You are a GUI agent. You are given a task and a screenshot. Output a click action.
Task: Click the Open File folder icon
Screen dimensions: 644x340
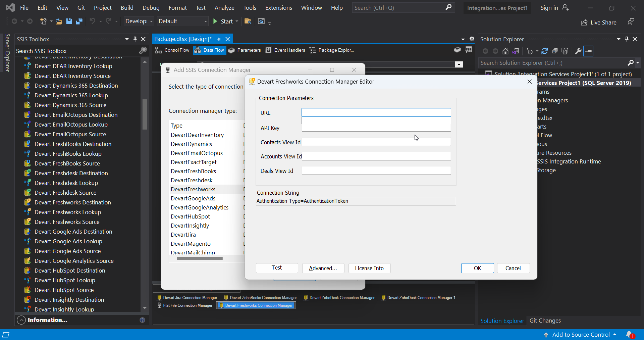point(59,21)
